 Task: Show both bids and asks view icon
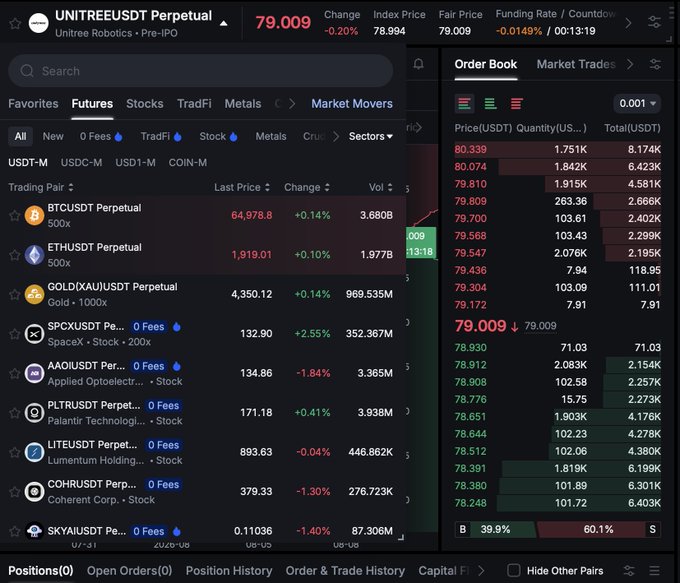(464, 104)
